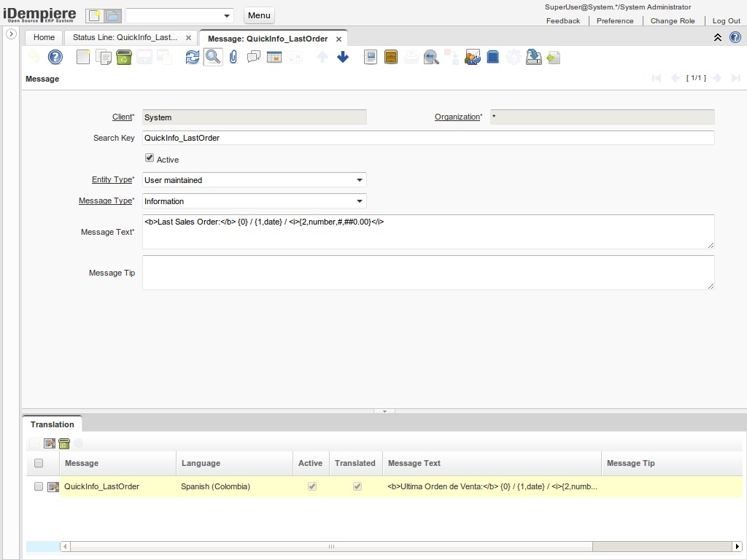Screen dimensions: 747x560
Task: Go to next record with down arrow
Action: [343, 57]
